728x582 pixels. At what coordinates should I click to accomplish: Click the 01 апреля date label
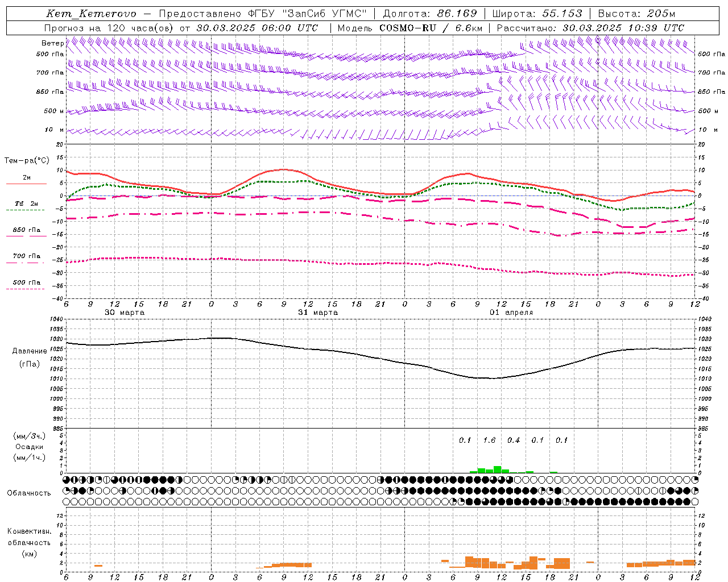(511, 313)
